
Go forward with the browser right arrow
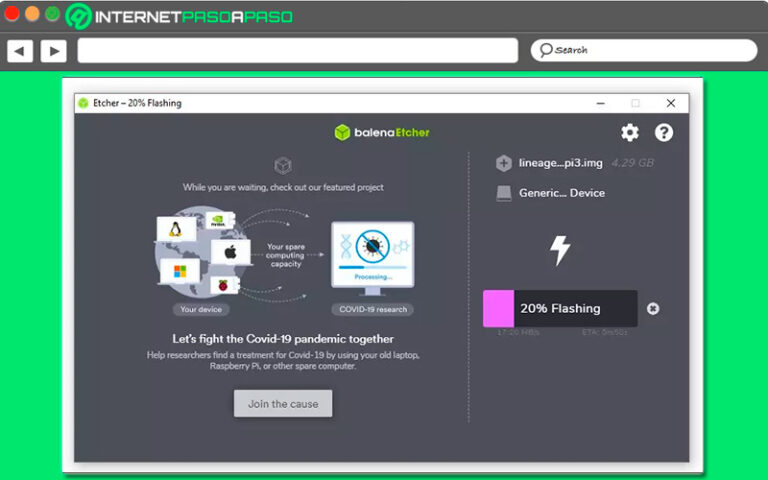[x=53, y=50]
